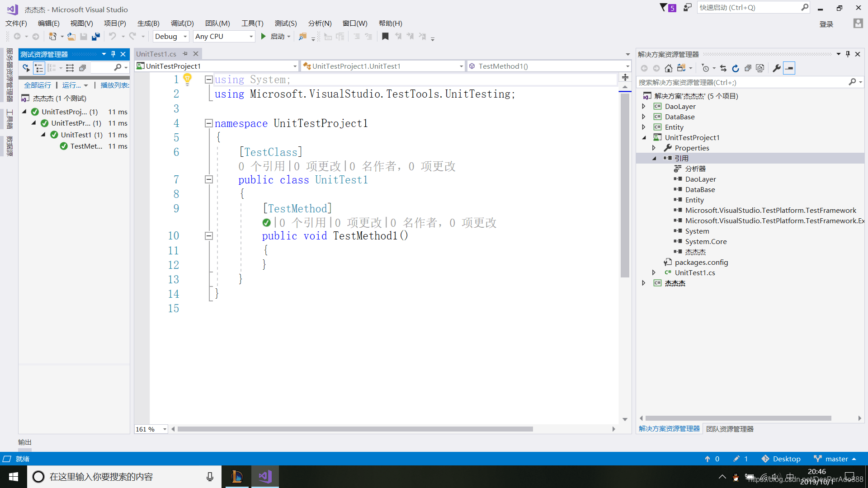
Task: Open properties wrench in Solution Explorer
Action: (777, 68)
